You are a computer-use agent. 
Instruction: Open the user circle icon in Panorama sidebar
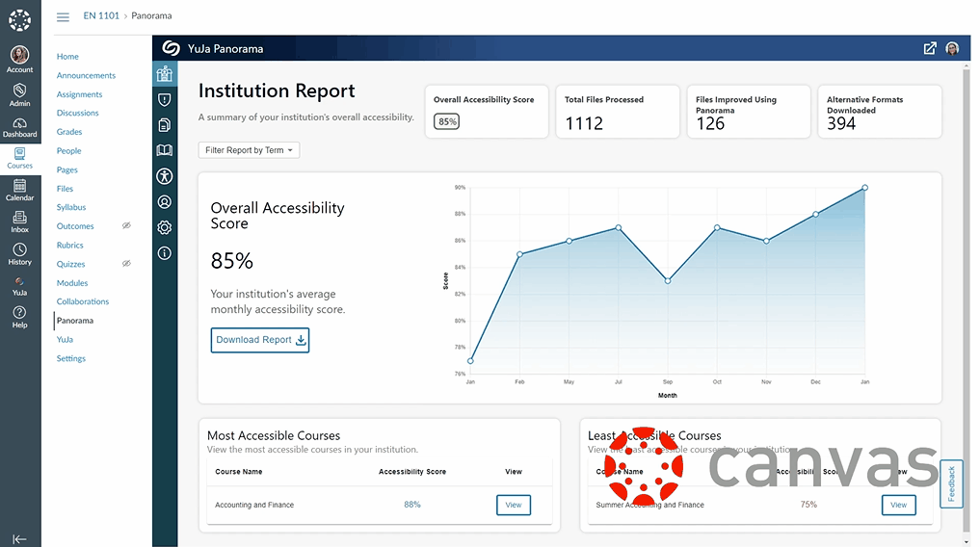tap(165, 201)
